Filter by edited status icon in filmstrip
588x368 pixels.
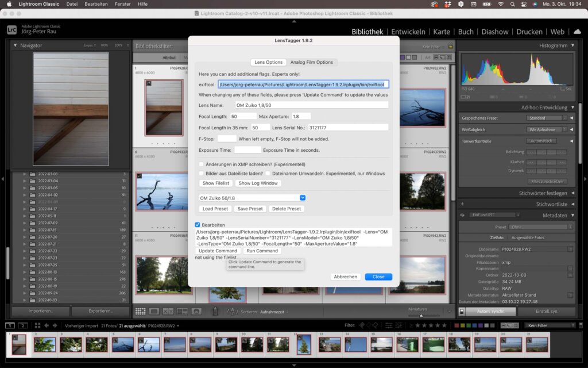(389, 325)
